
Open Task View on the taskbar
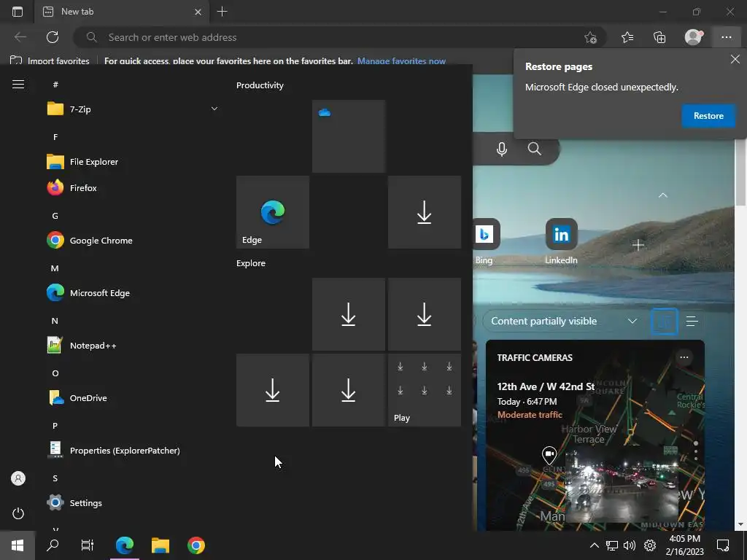(x=88, y=545)
